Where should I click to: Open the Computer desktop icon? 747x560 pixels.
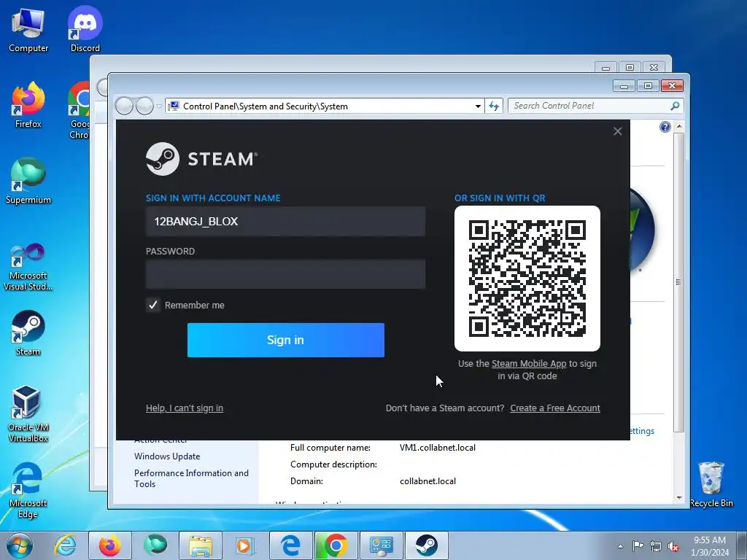[28, 31]
